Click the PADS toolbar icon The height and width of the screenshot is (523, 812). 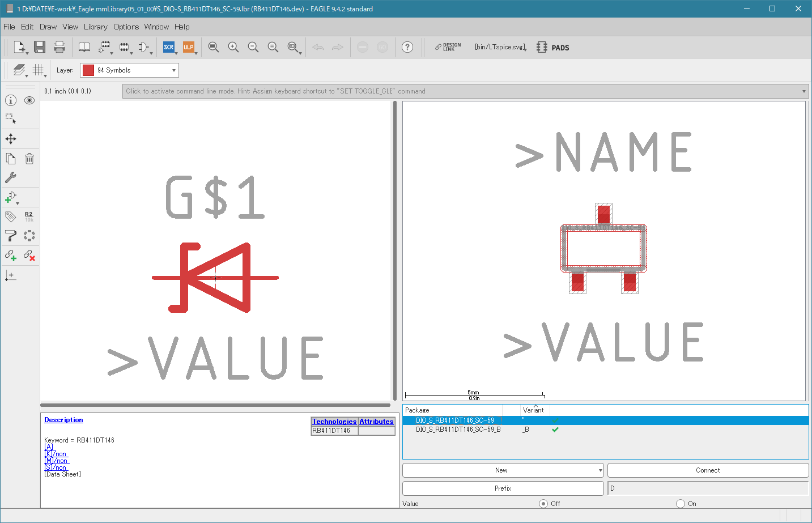pos(553,48)
